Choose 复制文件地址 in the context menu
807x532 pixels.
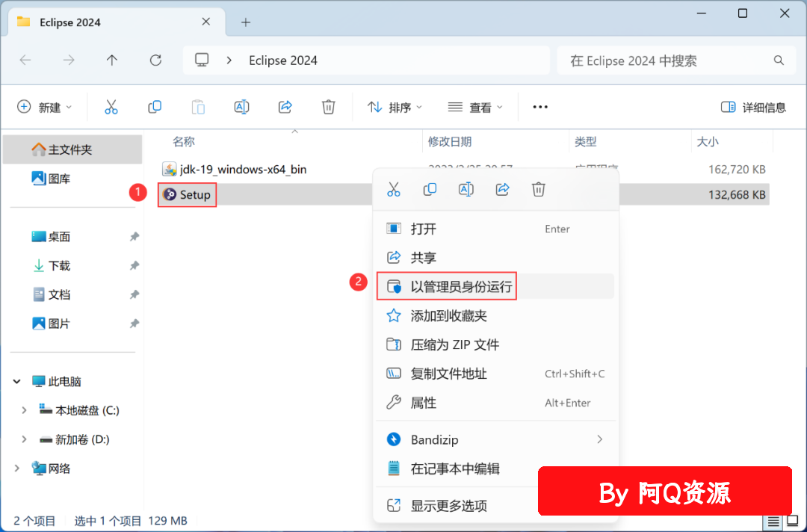495,374
